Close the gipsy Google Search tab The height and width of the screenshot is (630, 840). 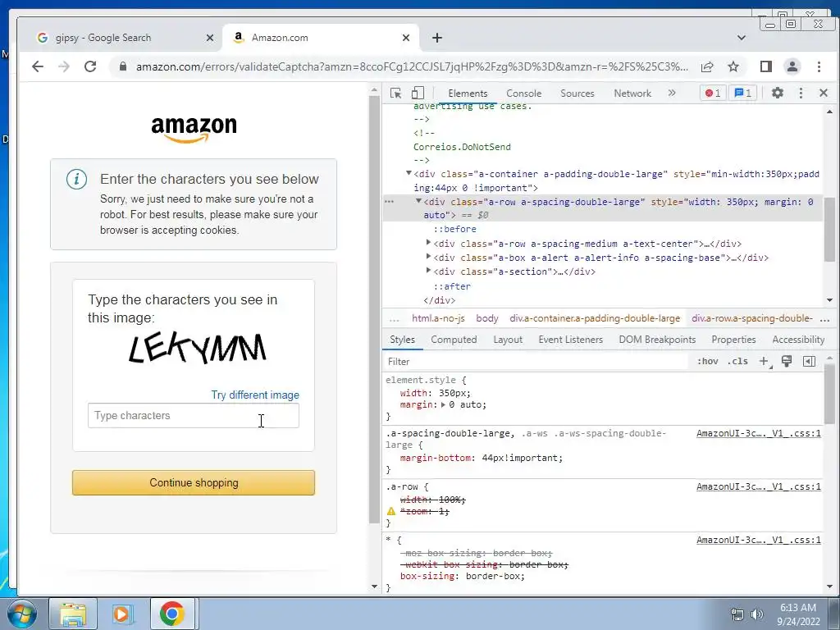pos(210,38)
